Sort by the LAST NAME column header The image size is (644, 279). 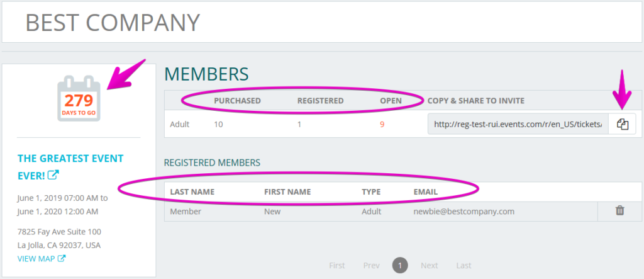pos(192,191)
